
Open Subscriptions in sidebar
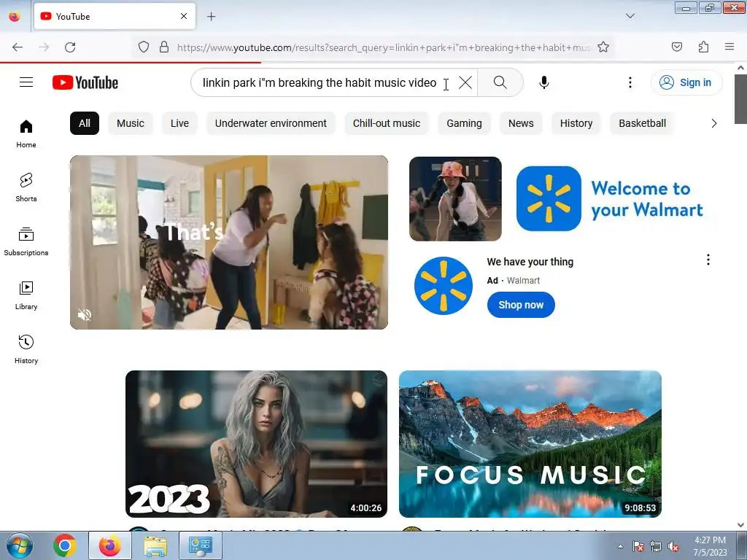click(26, 242)
